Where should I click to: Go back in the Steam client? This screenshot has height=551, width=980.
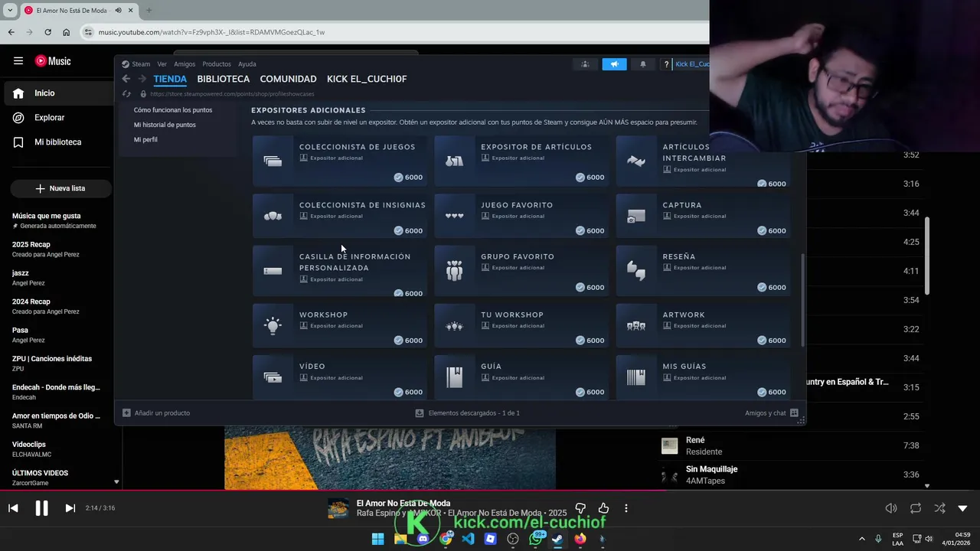126,79
